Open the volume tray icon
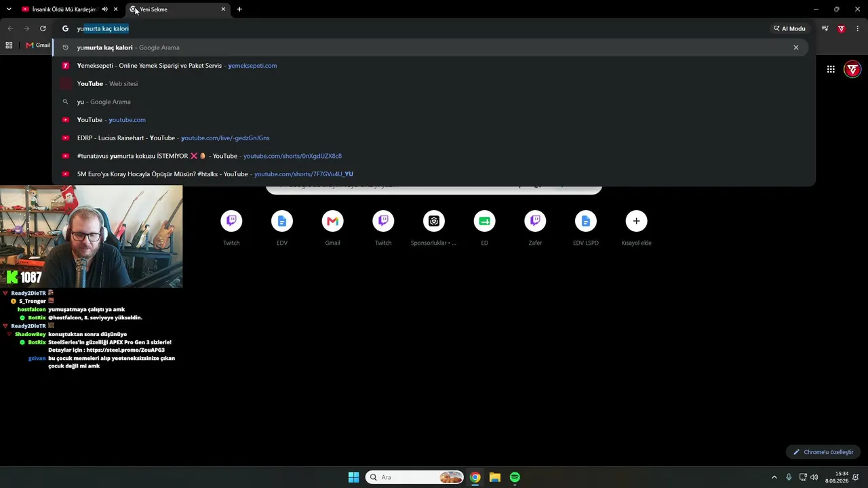Image resolution: width=868 pixels, height=488 pixels. (x=814, y=477)
